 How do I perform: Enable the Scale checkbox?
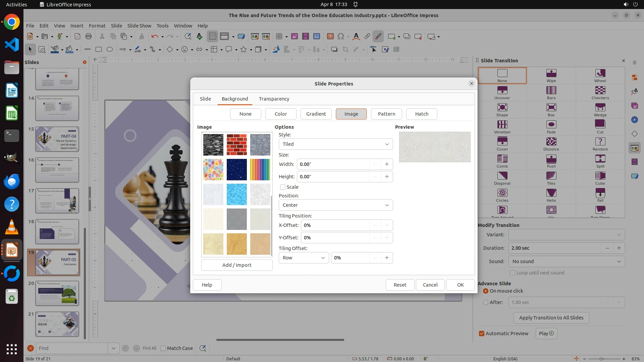[x=283, y=187]
